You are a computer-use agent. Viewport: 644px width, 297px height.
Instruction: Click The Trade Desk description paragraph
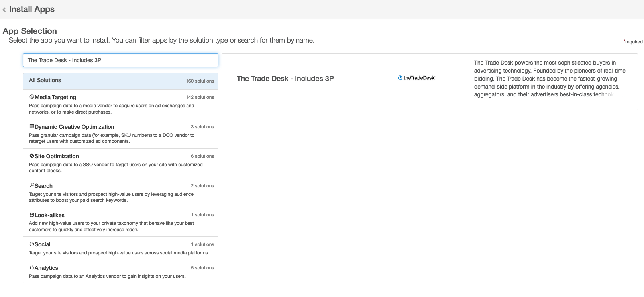(550, 79)
